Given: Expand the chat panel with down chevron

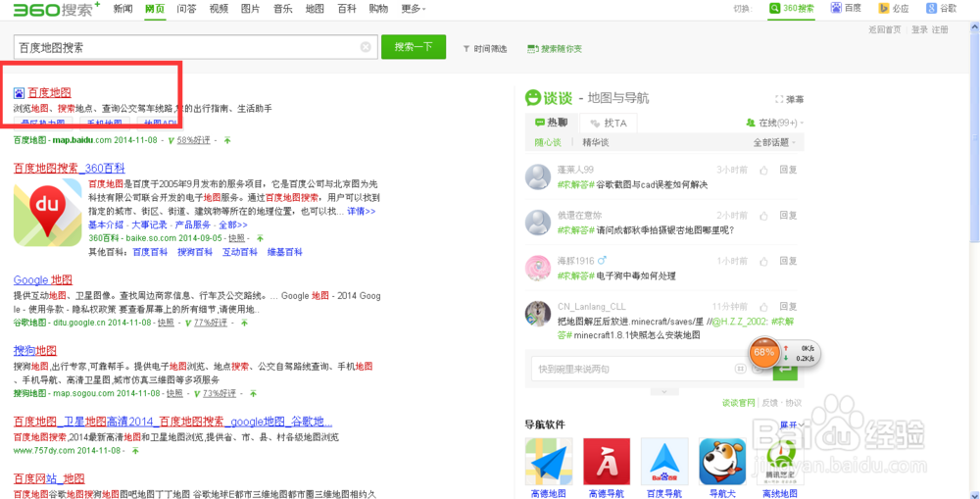Looking at the screenshot, I should [x=664, y=392].
